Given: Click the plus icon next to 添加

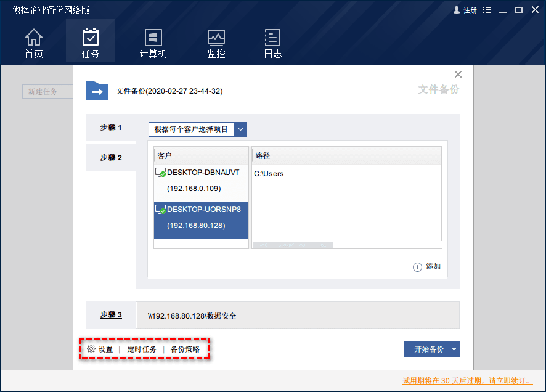Looking at the screenshot, I should coord(417,267).
